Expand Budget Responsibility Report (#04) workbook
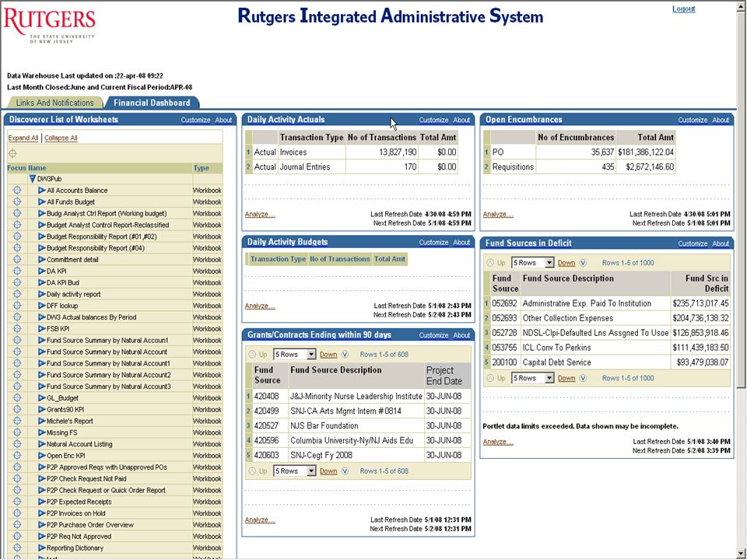 (42, 247)
